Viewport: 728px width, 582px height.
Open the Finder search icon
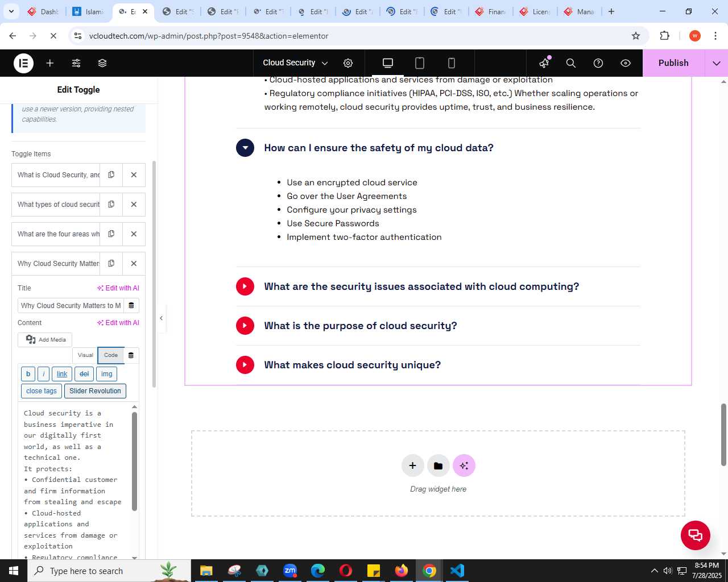point(571,63)
